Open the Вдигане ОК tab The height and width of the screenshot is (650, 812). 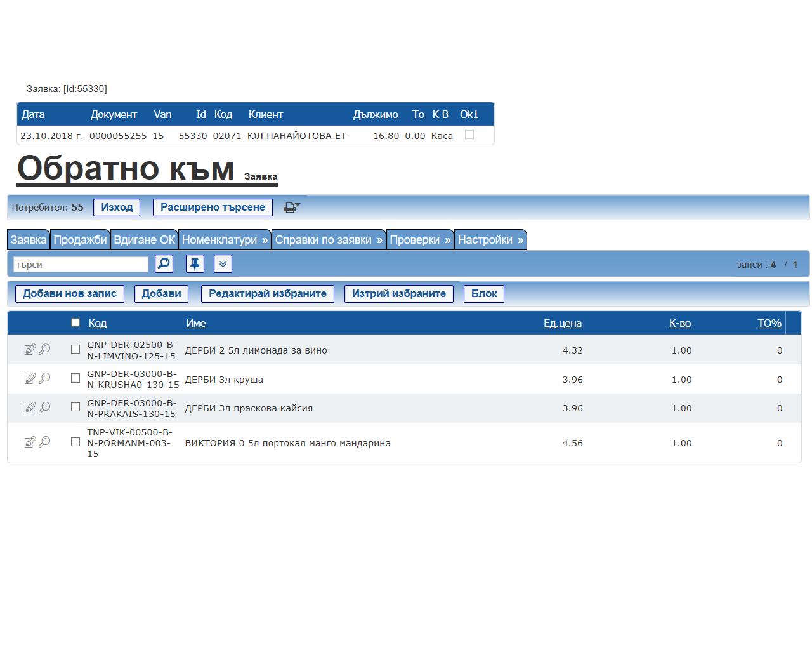(144, 240)
